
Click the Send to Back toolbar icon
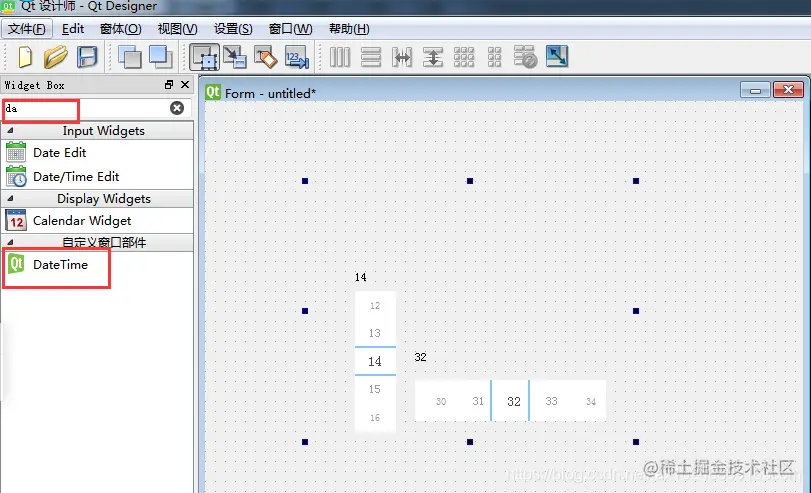[130, 57]
